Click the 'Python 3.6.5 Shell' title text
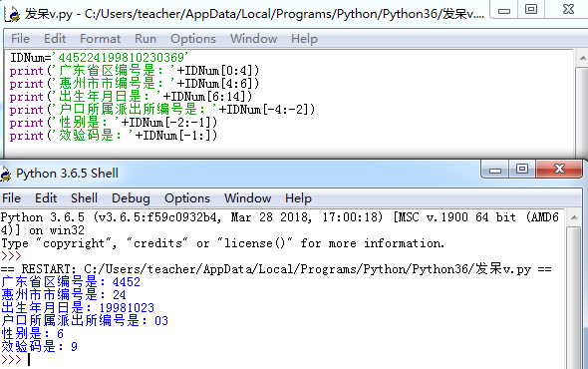 tap(67, 174)
